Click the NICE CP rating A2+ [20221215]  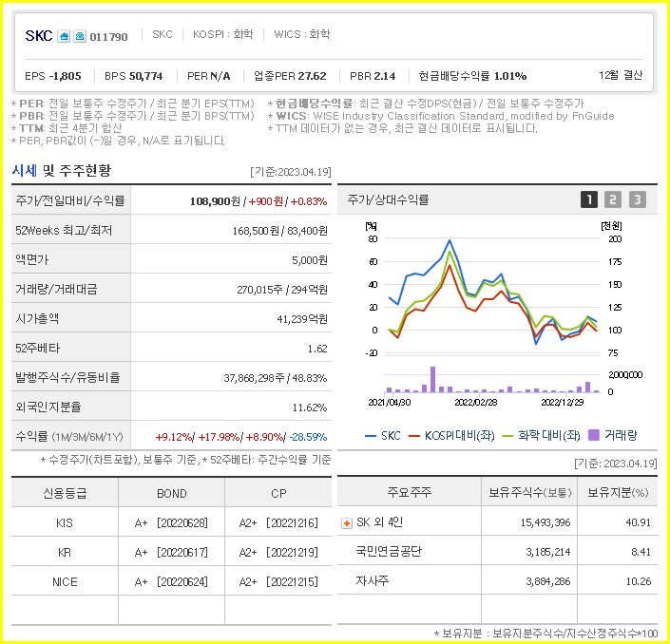[278, 581]
